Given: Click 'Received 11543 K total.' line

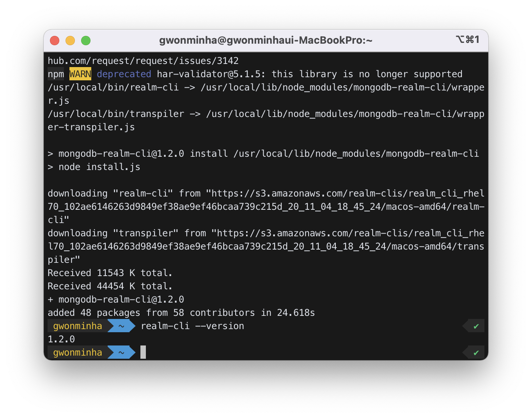Looking at the screenshot, I should point(110,273).
